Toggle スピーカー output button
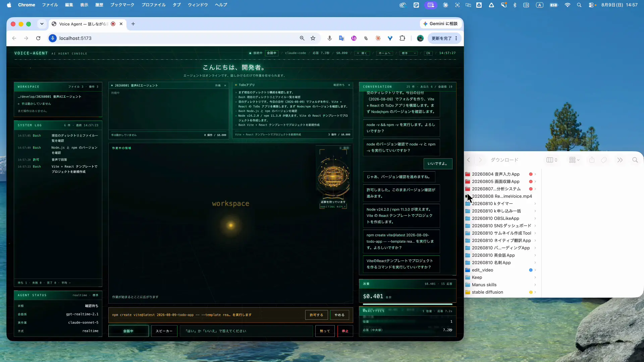Viewport: 644px width, 362px height. [x=164, y=331]
